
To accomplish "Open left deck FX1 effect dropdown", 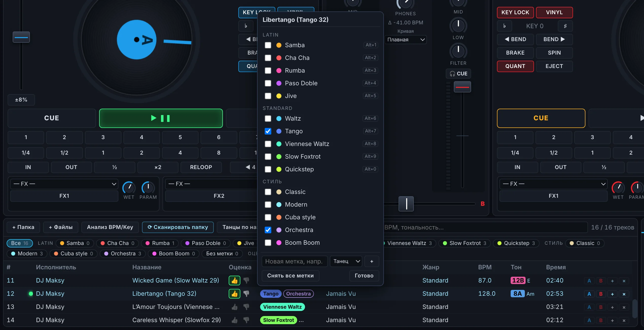I will [64, 184].
